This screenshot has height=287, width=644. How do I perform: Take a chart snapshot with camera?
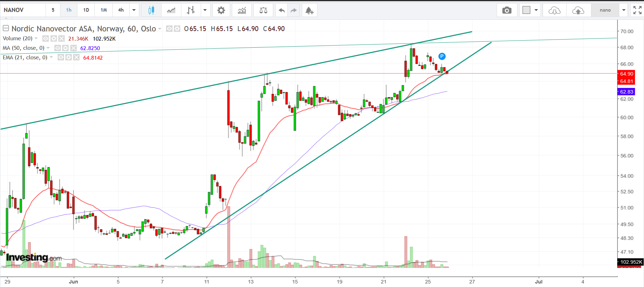coord(507,10)
